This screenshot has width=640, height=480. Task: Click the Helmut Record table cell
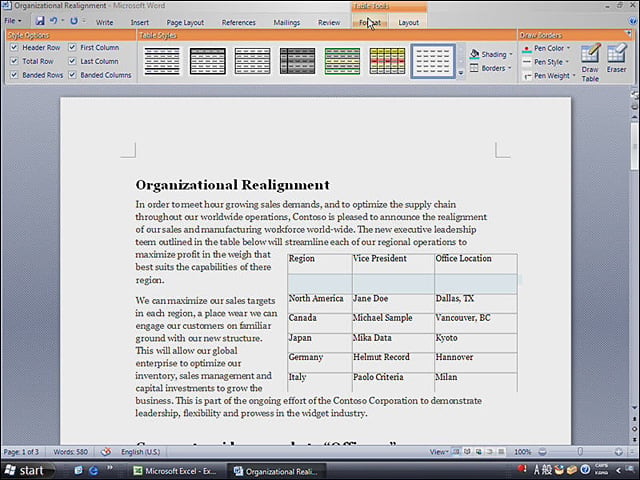click(x=393, y=362)
